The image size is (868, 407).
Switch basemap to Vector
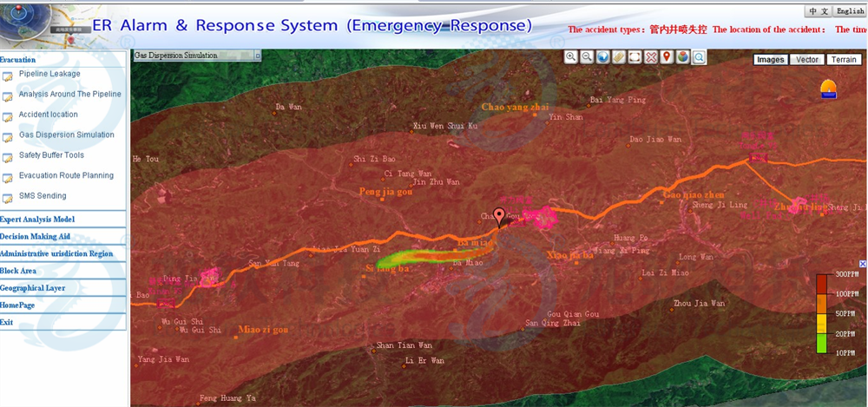pyautogui.click(x=807, y=60)
